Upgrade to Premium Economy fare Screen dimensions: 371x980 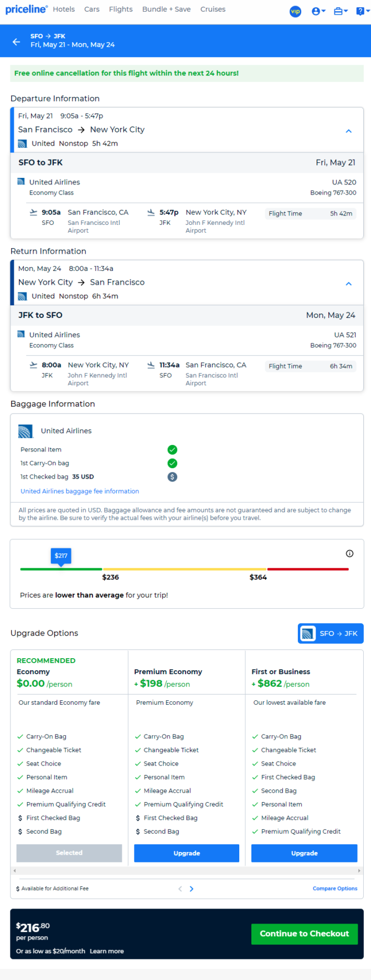coord(187,853)
